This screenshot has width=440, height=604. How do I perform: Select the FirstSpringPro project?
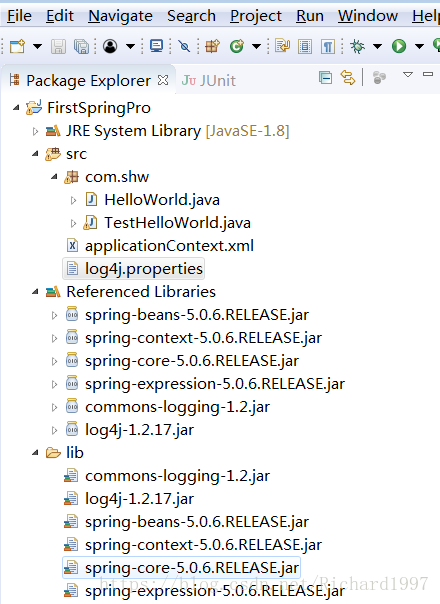pos(99,108)
